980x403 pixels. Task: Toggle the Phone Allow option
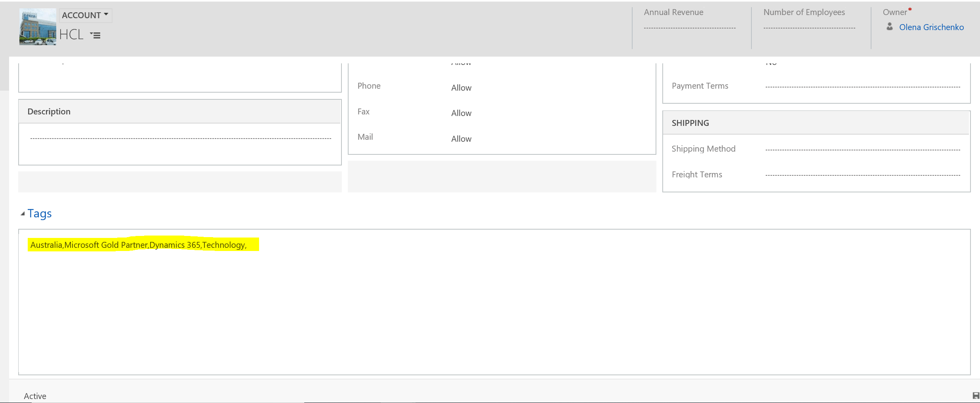click(x=461, y=88)
